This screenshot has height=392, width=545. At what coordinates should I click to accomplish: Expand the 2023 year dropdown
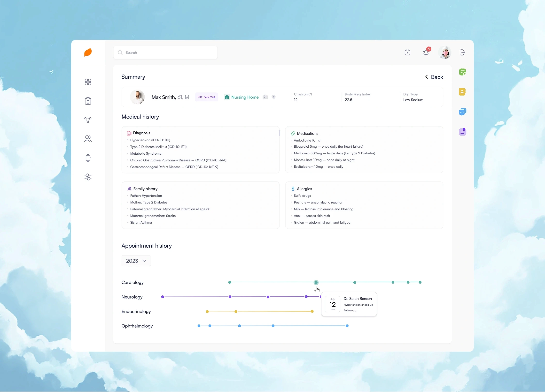pos(136,261)
